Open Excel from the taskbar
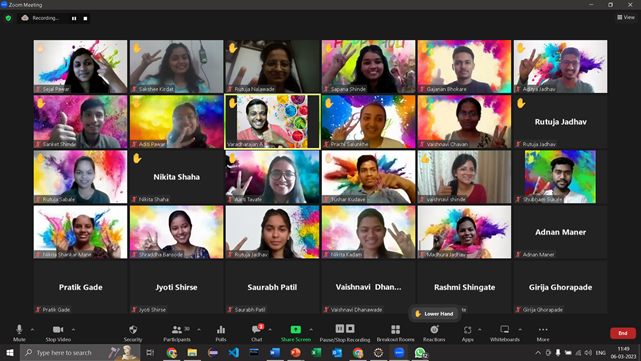 pos(316,352)
